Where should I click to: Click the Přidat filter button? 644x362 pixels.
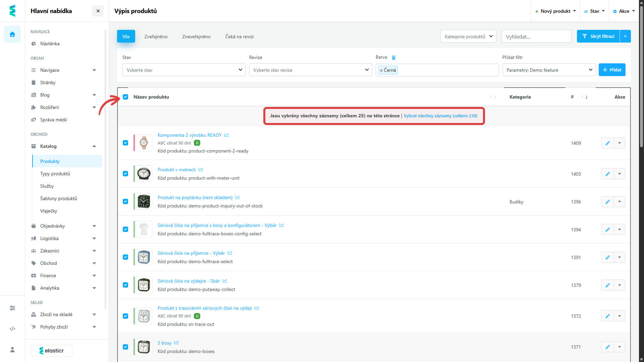tap(612, 70)
